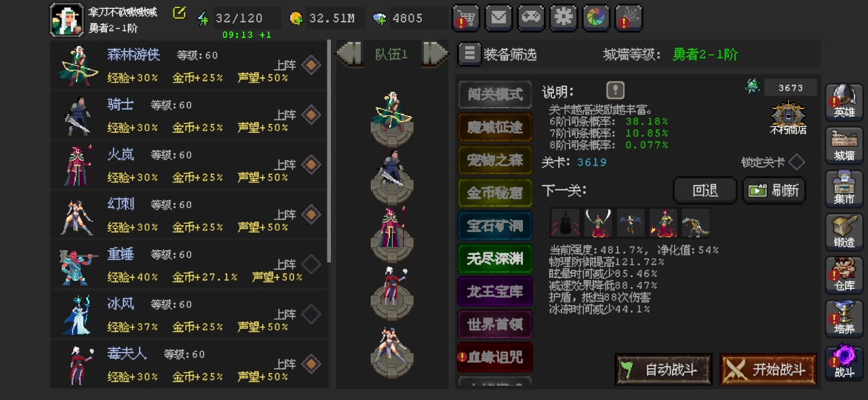Click the 自动战斗 button
Screen dimensions: 868x400
tap(663, 369)
